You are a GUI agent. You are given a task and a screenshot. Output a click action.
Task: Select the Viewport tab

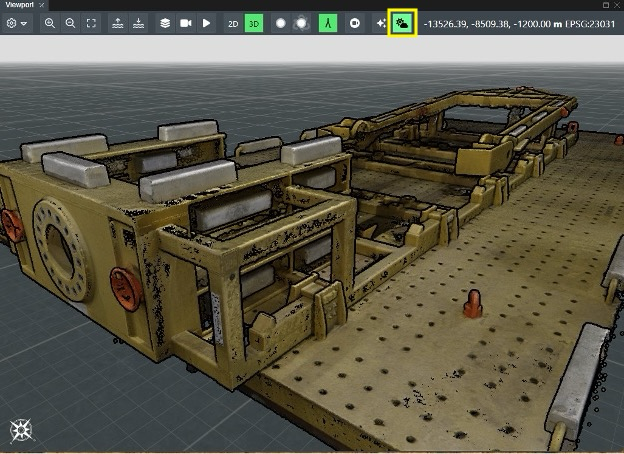[x=18, y=5]
